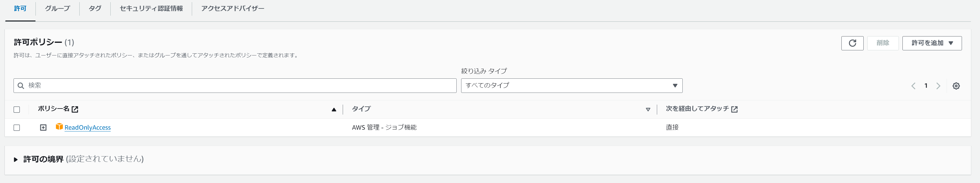The width and height of the screenshot is (980, 183).
Task: Check the checkbox for the ReadOnlyAccess row
Action: (x=17, y=128)
